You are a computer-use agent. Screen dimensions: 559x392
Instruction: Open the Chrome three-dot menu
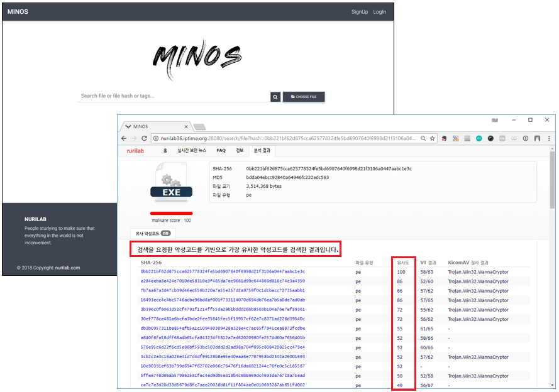point(548,138)
